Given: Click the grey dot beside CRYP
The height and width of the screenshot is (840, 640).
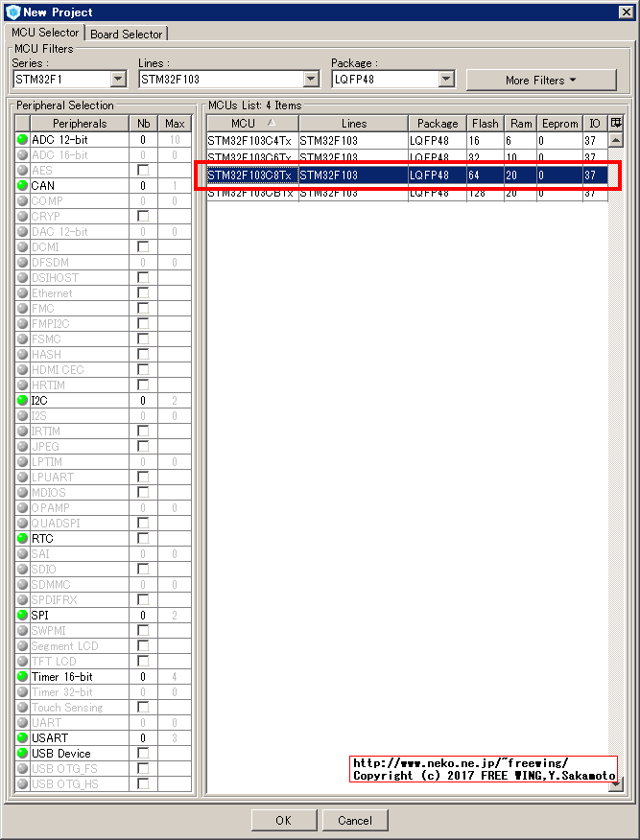Looking at the screenshot, I should pos(22,217).
